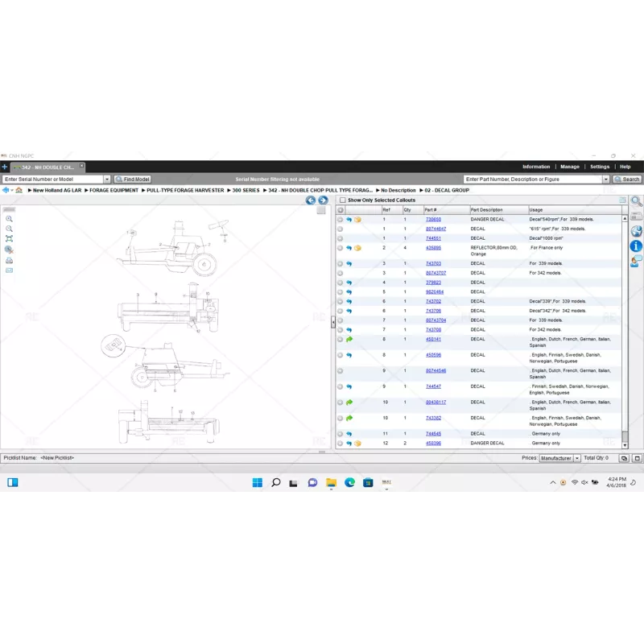
Task: Click the Find Model button
Action: [x=131, y=179]
